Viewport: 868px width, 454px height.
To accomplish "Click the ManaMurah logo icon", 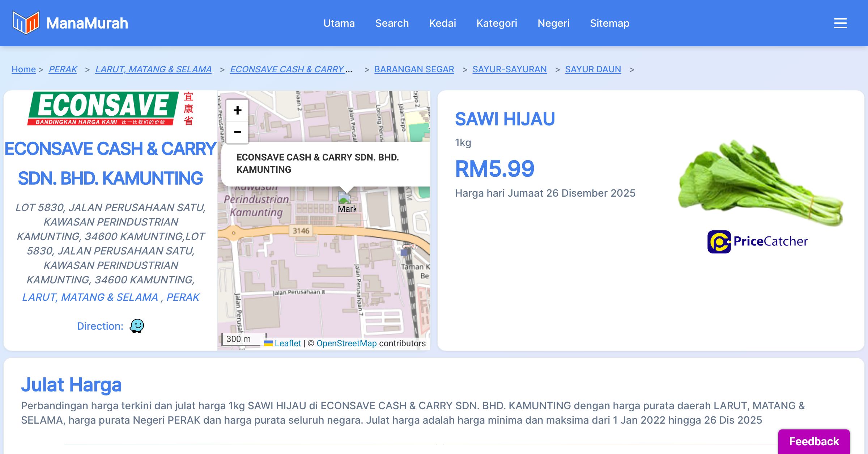I will (26, 23).
